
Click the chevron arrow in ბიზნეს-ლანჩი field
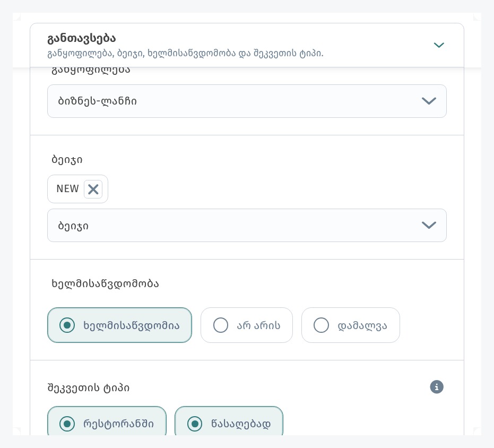(429, 101)
